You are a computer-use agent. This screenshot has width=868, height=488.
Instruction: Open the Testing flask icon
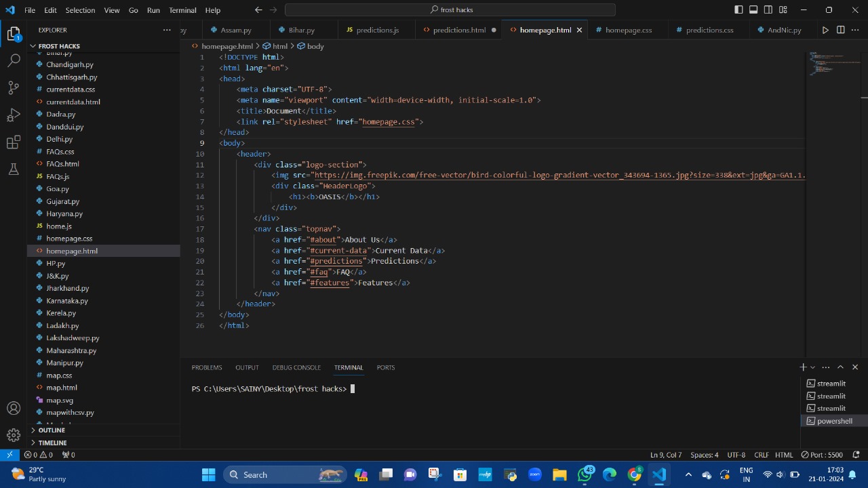(14, 169)
